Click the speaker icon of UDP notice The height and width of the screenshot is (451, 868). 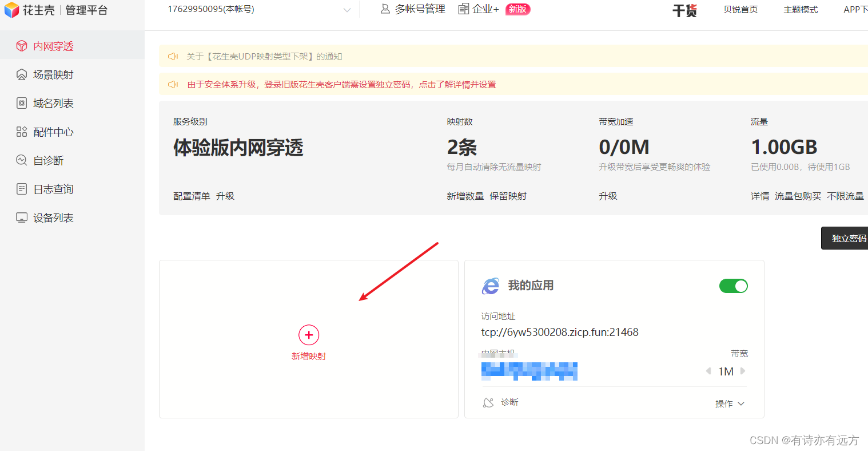click(x=173, y=56)
